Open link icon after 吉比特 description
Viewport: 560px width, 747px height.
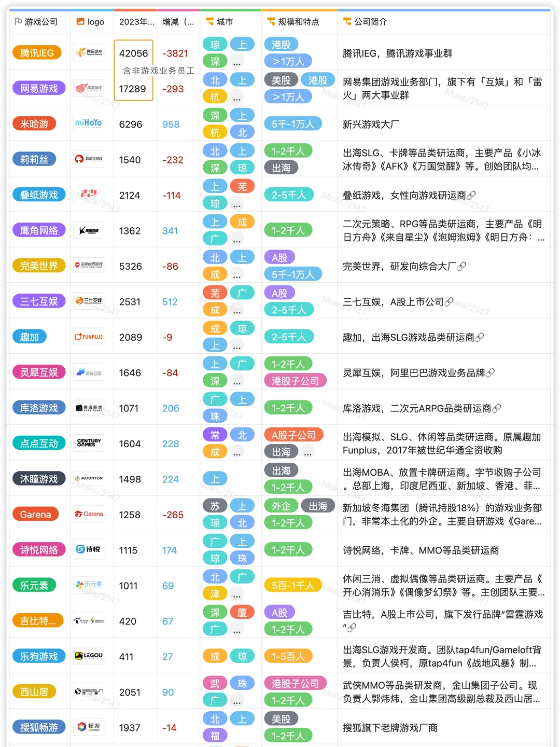click(x=352, y=628)
